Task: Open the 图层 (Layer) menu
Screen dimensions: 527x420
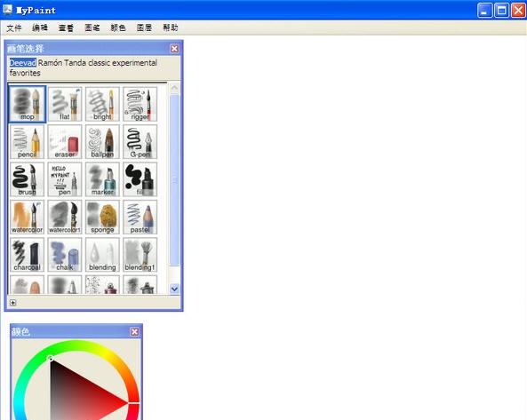Action: coord(145,28)
